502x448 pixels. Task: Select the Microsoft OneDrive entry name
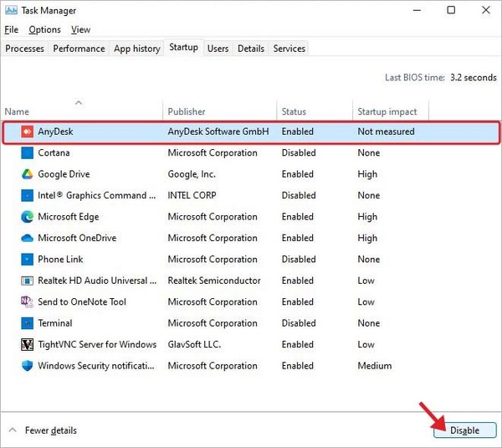coord(77,238)
